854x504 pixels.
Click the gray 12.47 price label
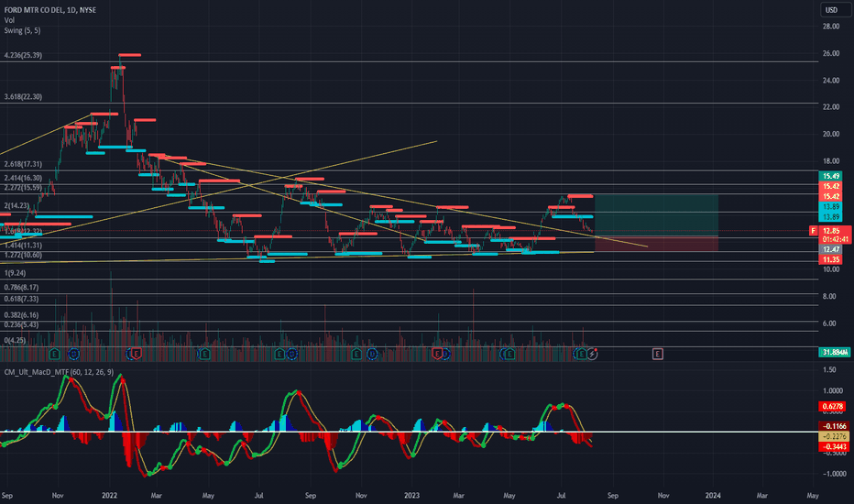tap(830, 249)
